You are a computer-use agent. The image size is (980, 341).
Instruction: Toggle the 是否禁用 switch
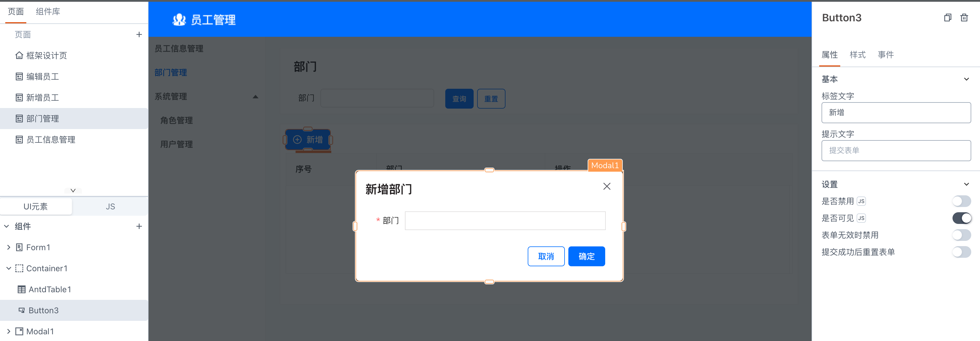[x=961, y=201]
